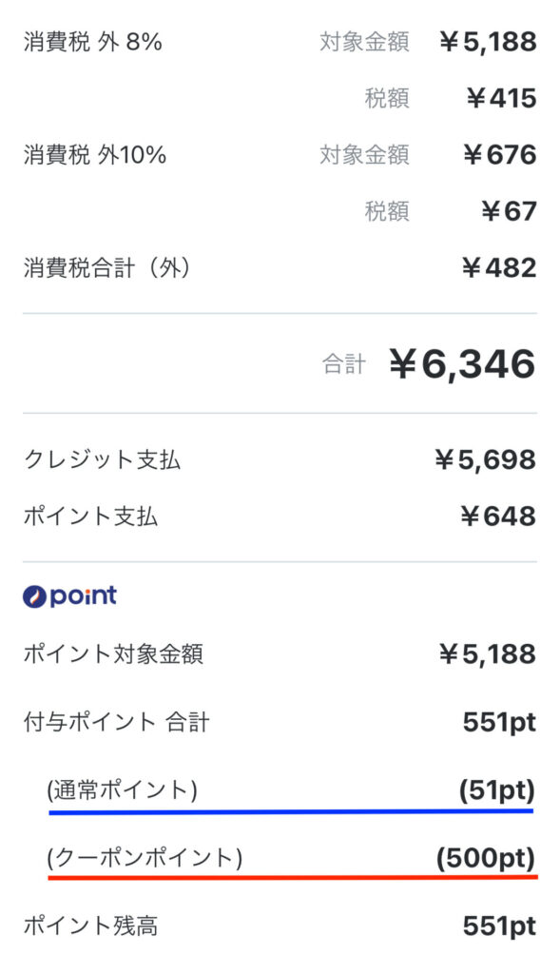Select the ポイント支払 row label
The width and height of the screenshot is (560, 974).
tap(90, 516)
